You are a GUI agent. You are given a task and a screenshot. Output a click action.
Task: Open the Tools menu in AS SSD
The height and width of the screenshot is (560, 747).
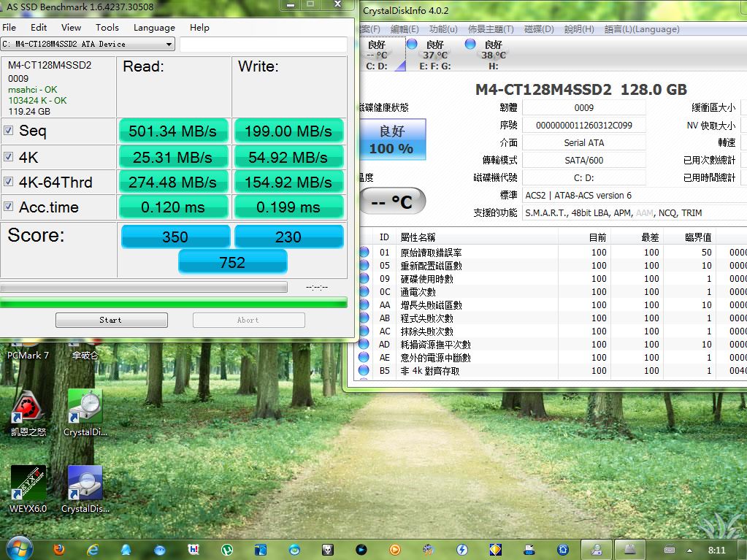coord(107,27)
